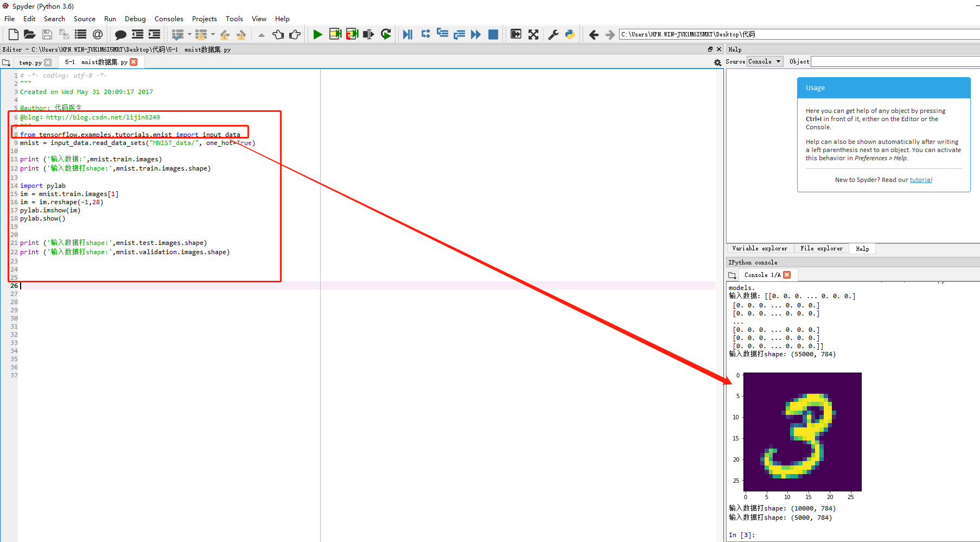980x542 pixels.
Task: Browse console tabs using the tab list button
Action: click(732, 275)
